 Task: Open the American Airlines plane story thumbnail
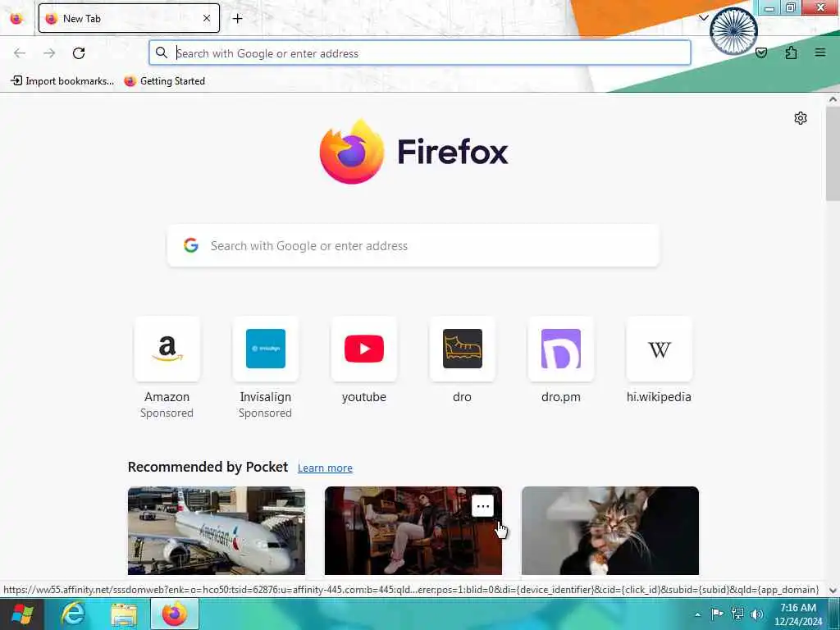click(217, 531)
